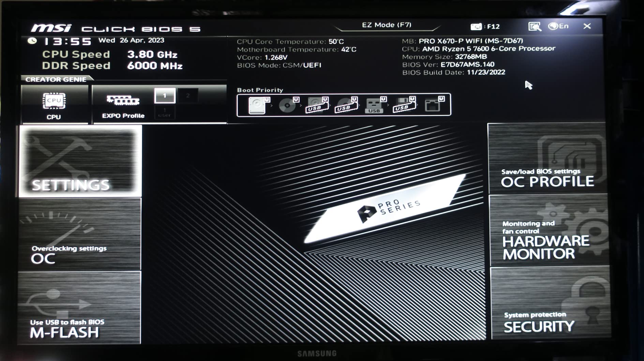Select the USB optical drive boot device
This screenshot has width=644, height=361.
(346, 105)
